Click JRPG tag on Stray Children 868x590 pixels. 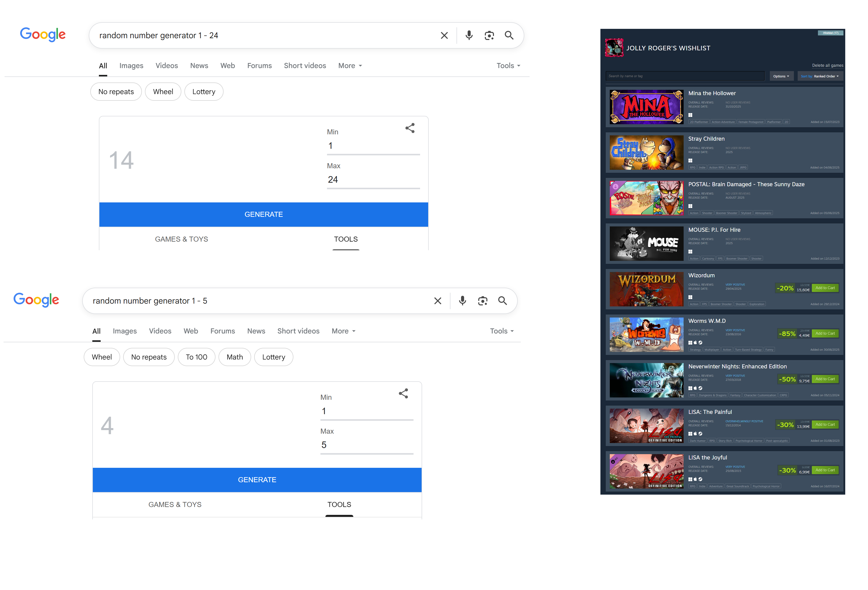tap(743, 168)
